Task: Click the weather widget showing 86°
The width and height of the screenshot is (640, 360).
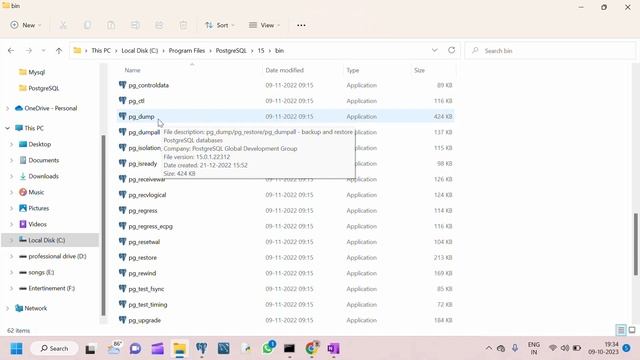Action: pyautogui.click(x=114, y=348)
